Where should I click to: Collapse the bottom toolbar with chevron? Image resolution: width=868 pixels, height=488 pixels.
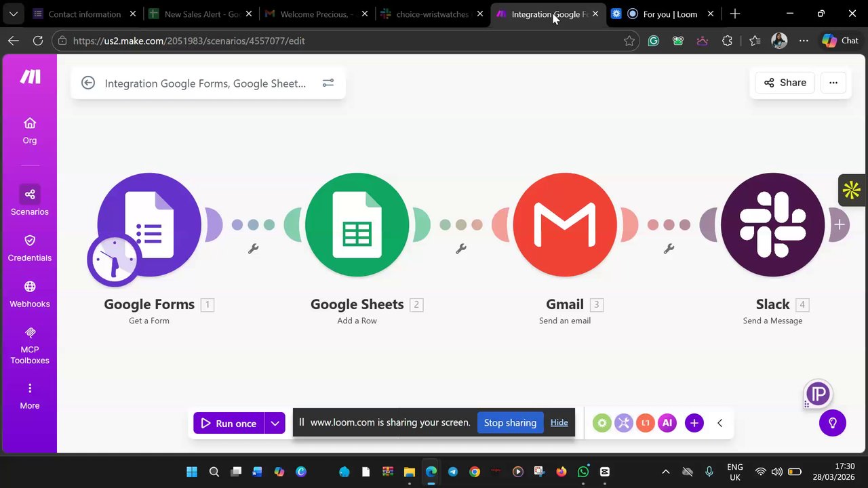point(720,423)
